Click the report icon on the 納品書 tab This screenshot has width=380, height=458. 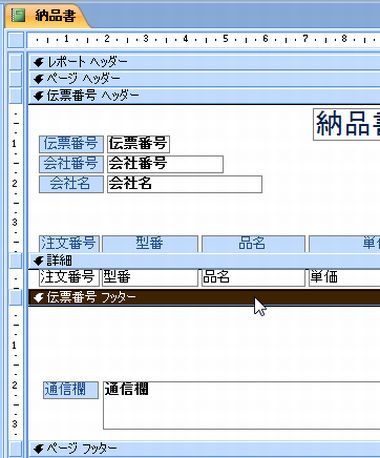(x=18, y=15)
